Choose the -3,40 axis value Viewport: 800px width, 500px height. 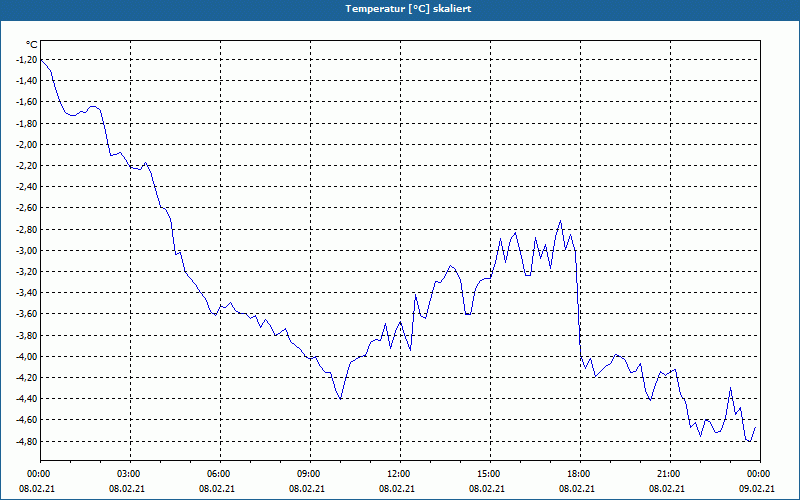27,293
